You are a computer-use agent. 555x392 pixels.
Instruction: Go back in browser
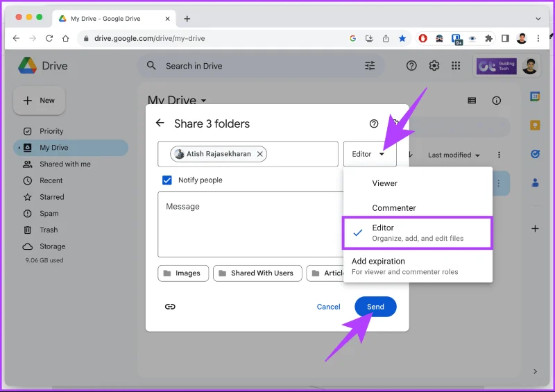16,38
